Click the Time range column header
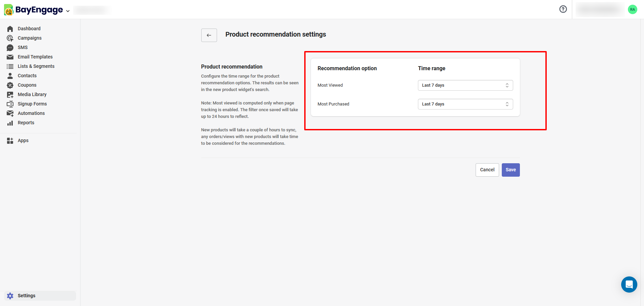Viewport: 644px width, 306px height. point(432,68)
